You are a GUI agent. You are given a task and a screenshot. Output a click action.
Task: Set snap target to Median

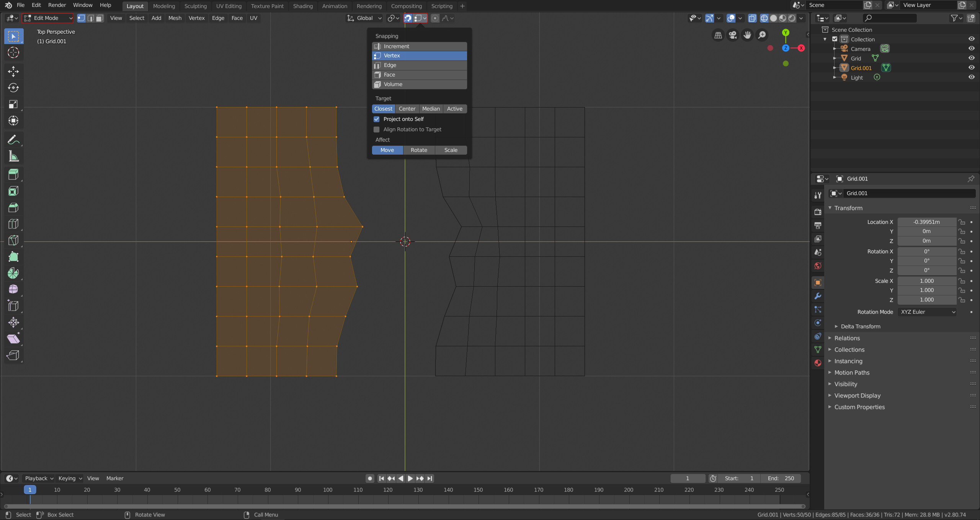[431, 109]
